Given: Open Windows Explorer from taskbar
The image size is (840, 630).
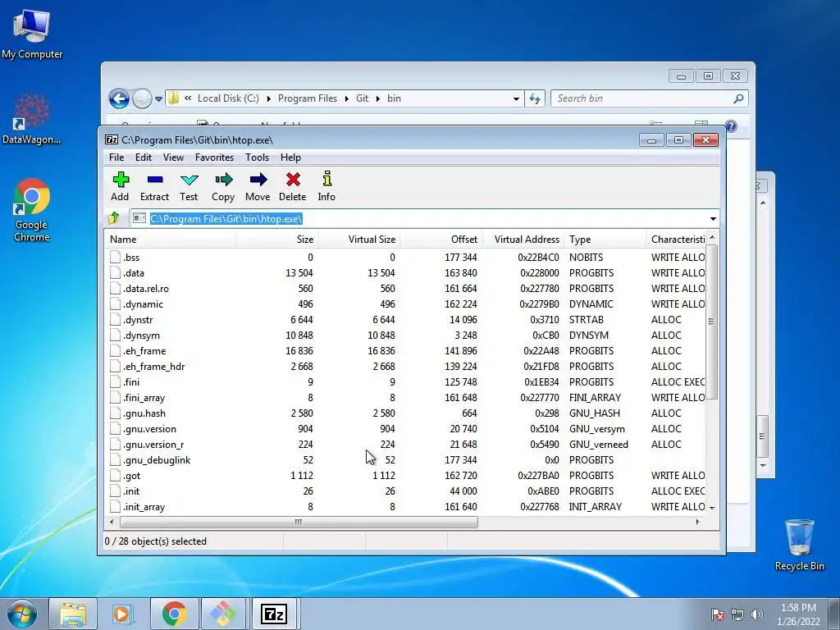Looking at the screenshot, I should [x=73, y=614].
